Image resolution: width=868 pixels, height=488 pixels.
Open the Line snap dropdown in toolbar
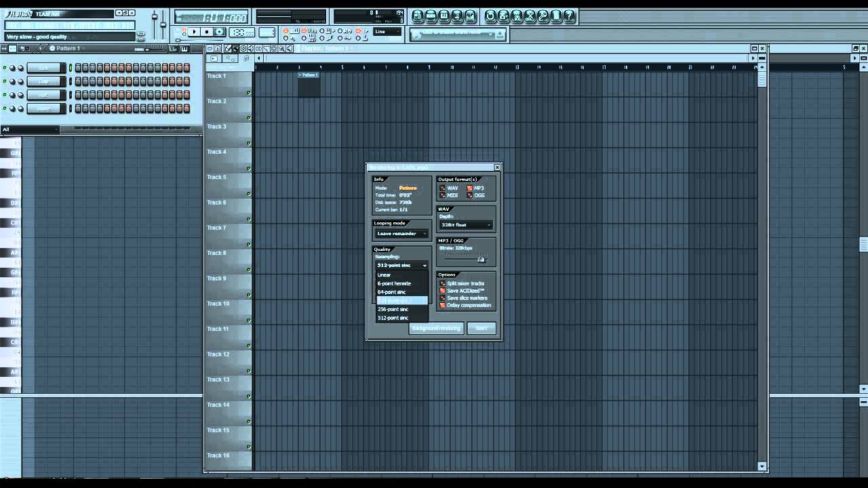tap(388, 32)
